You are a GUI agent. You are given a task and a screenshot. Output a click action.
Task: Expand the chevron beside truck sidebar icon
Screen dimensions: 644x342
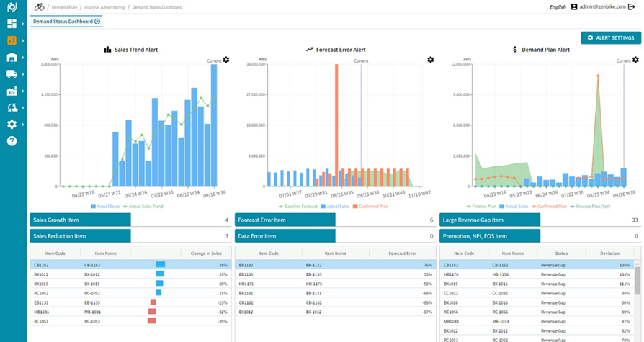(23, 74)
